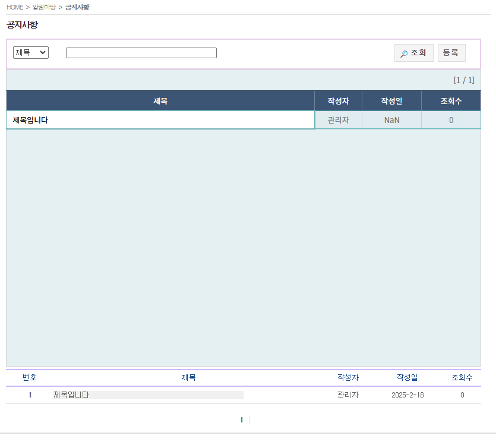
Task: Click 조회수 header in lower list
Action: [462, 377]
